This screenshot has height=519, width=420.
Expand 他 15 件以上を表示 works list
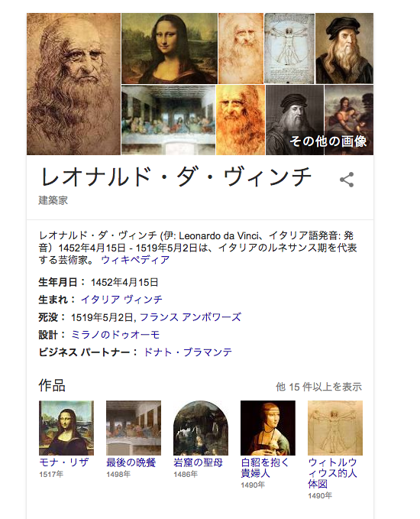pyautogui.click(x=318, y=387)
